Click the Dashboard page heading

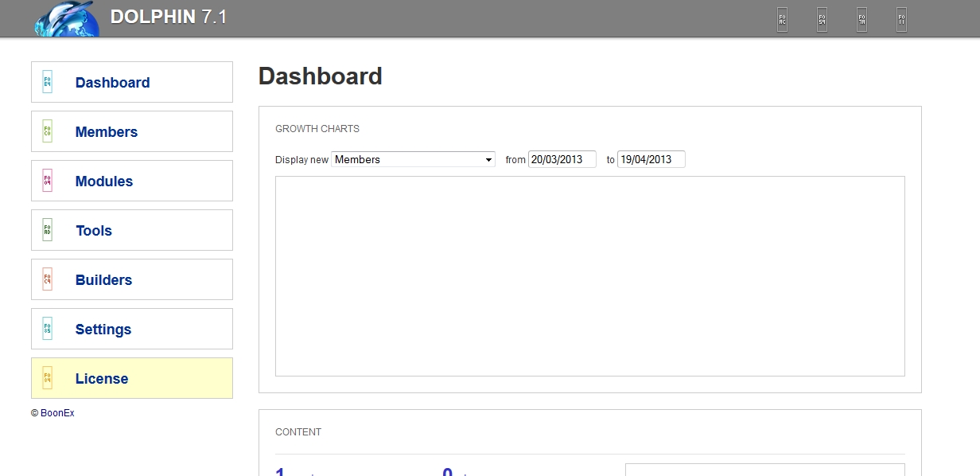(321, 76)
